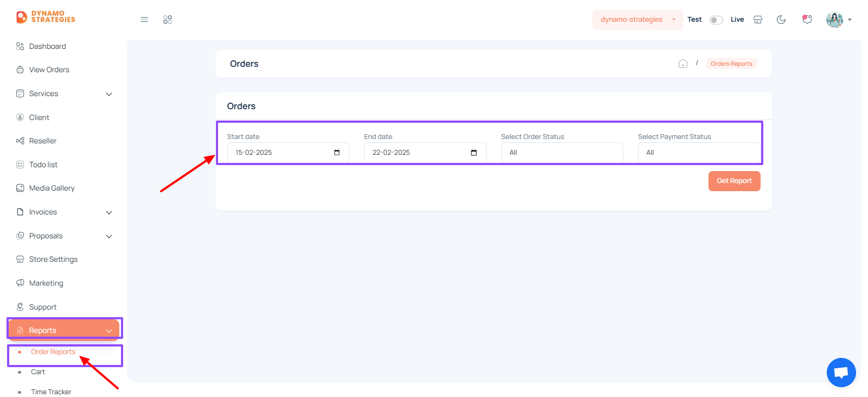Open Start date calendar picker icon
The image size is (868, 397).
click(337, 153)
